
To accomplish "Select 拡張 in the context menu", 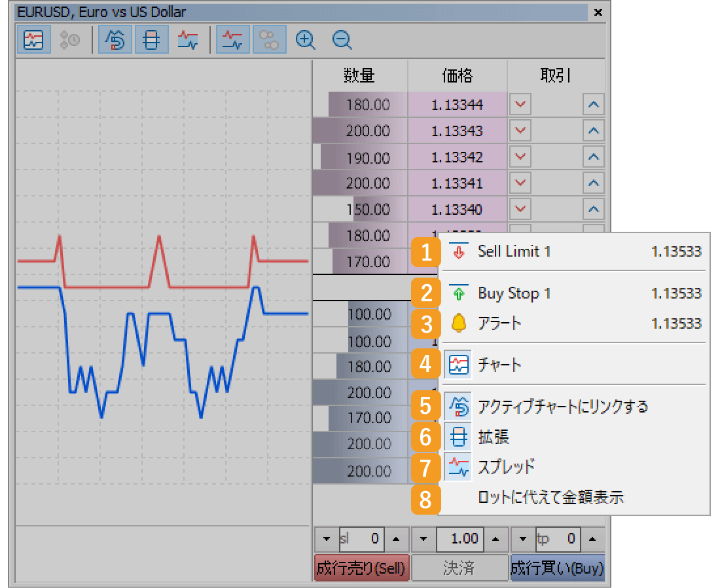I will click(574, 436).
